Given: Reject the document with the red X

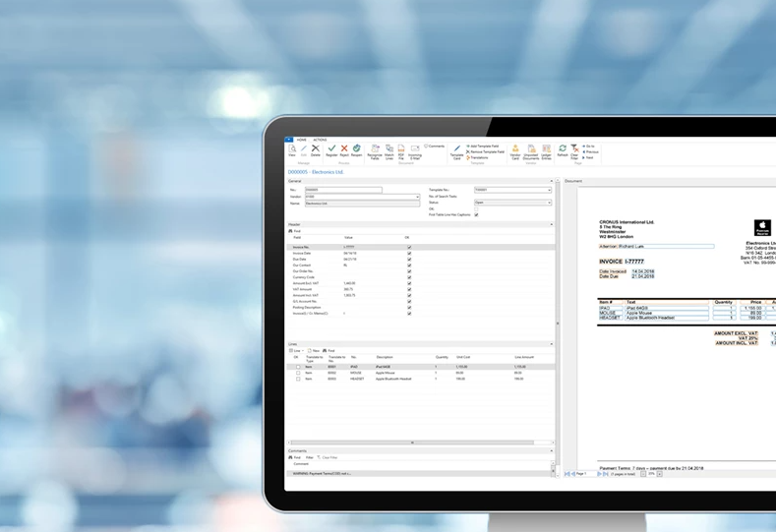Looking at the screenshot, I should point(344,150).
